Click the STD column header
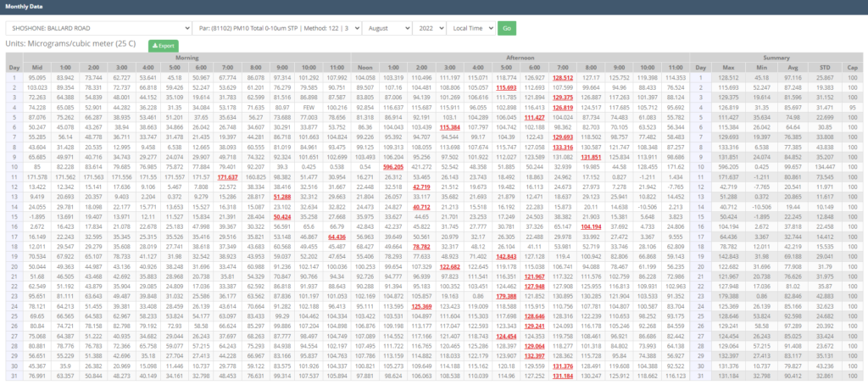868x385 pixels. 826,68
